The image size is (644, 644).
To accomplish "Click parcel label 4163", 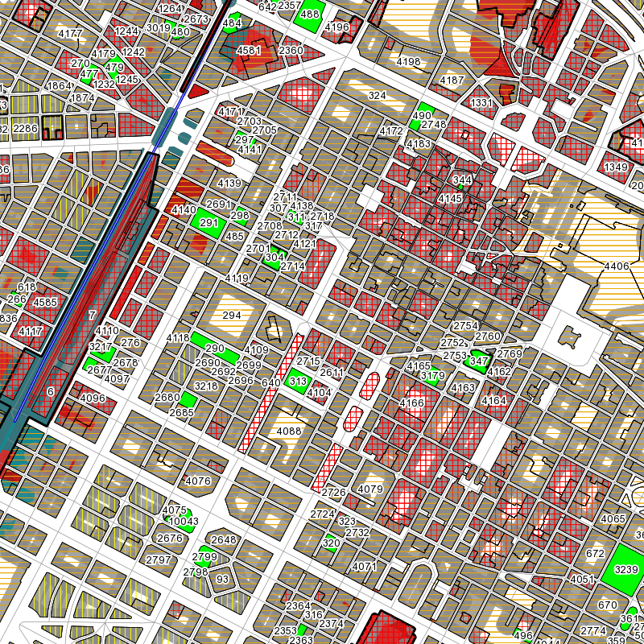I will pos(462,388).
